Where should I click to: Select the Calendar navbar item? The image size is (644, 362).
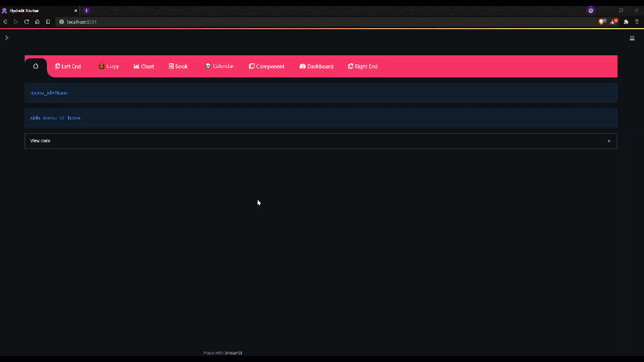[219, 66]
